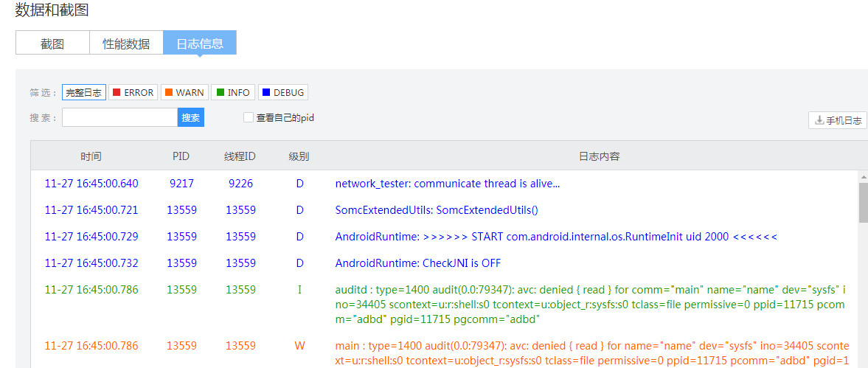
Task: Click the log table scrollbar thumb
Action: (863, 202)
